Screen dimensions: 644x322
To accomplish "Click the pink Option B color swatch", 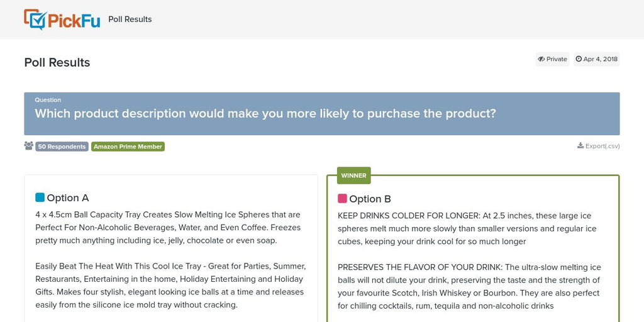I will tap(342, 199).
